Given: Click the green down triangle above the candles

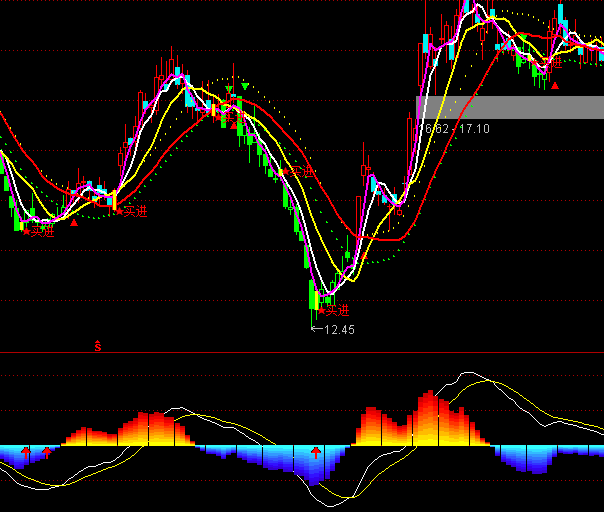Looking at the screenshot, I should [245, 87].
